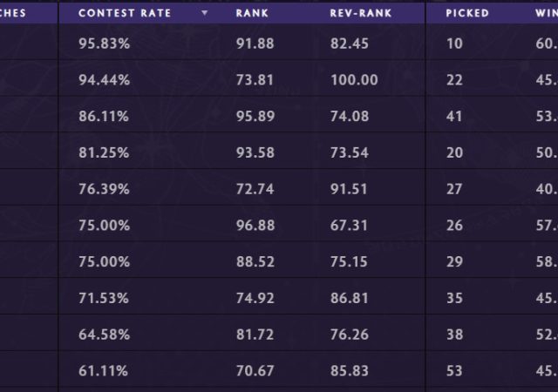Select the 94.44% contest rate cell
The height and width of the screenshot is (392, 558).
click(x=104, y=80)
